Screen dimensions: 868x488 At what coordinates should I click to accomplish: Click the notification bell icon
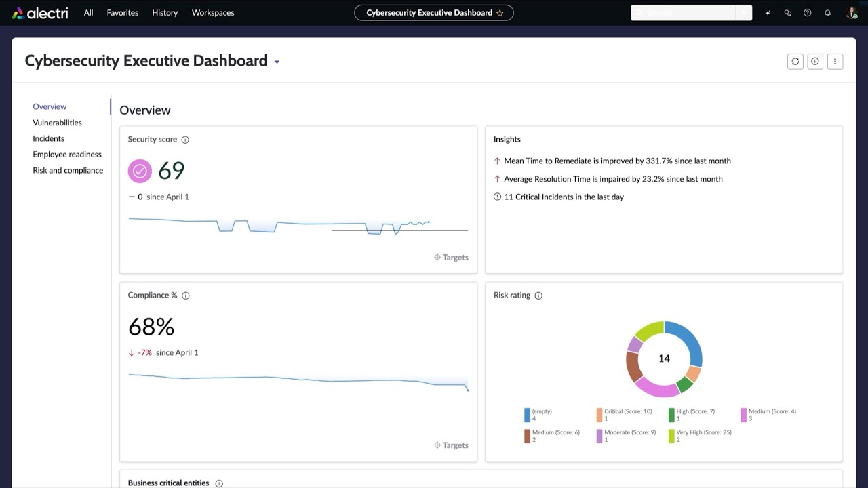click(827, 12)
